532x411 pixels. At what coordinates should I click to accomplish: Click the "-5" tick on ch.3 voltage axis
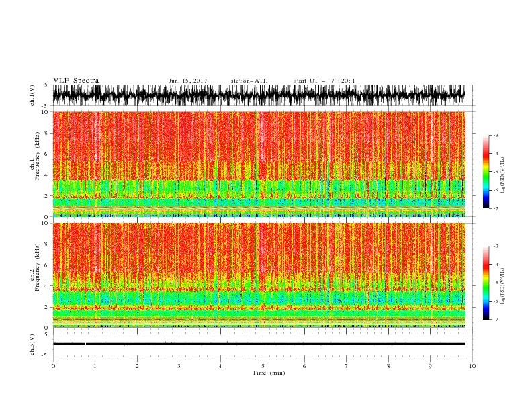[46, 355]
